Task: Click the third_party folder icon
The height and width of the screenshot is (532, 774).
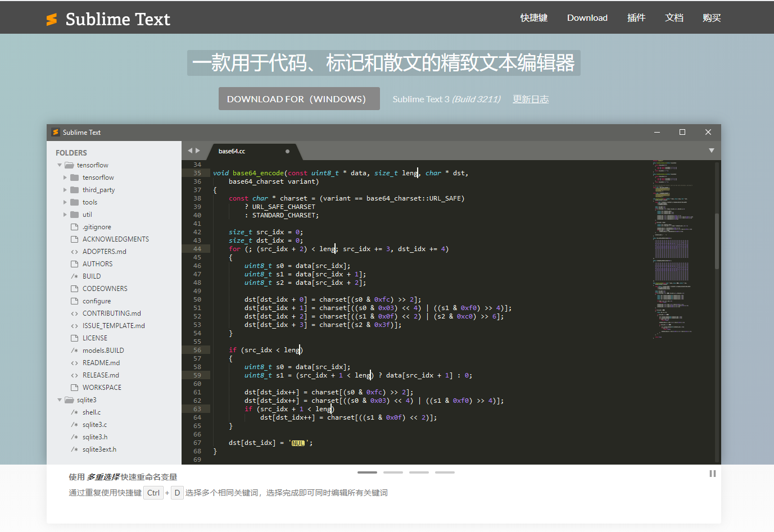Action: coord(74,190)
